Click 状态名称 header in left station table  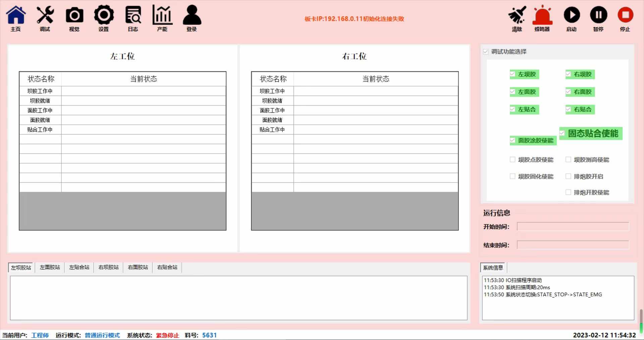click(41, 79)
